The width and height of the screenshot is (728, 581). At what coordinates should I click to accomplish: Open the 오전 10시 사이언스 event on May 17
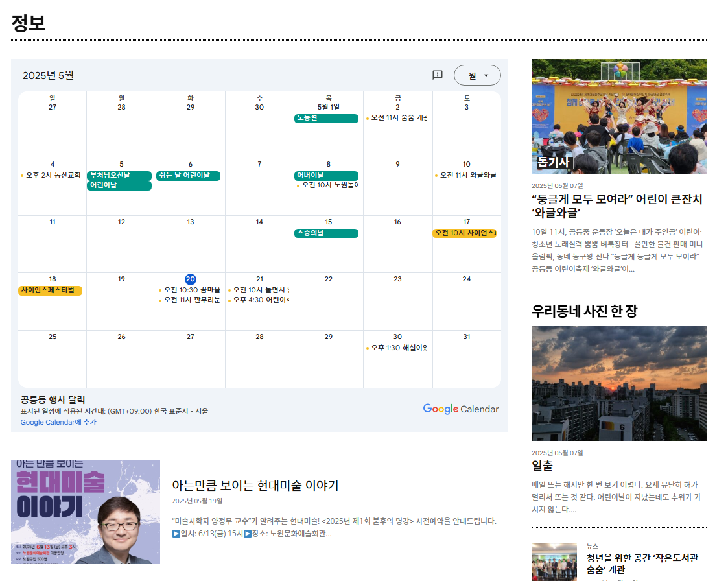[x=465, y=233]
